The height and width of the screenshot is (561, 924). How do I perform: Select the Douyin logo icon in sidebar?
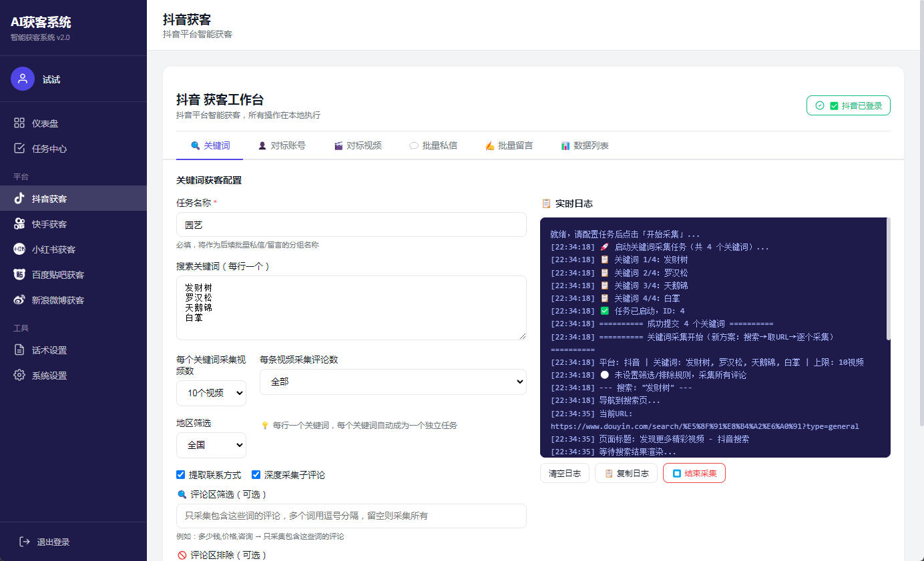[19, 199]
